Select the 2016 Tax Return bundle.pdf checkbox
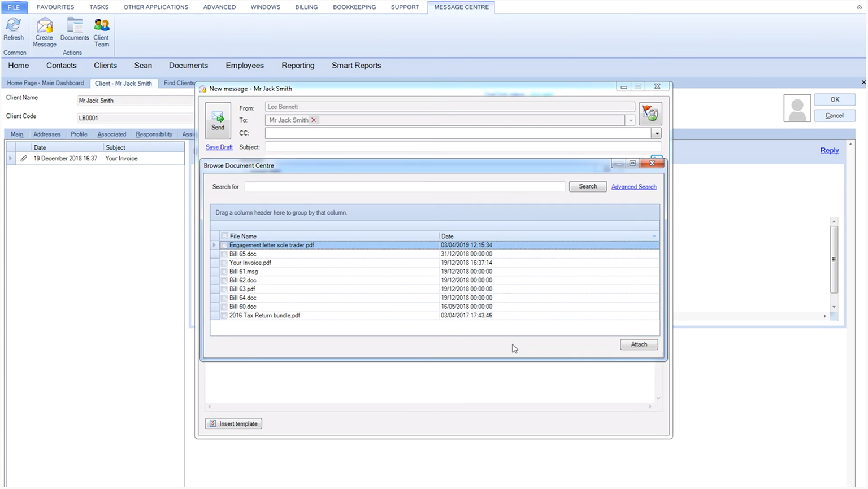 (x=224, y=316)
